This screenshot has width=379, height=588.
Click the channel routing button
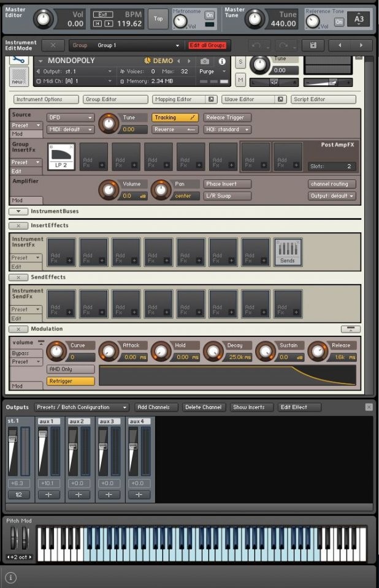pyautogui.click(x=332, y=184)
